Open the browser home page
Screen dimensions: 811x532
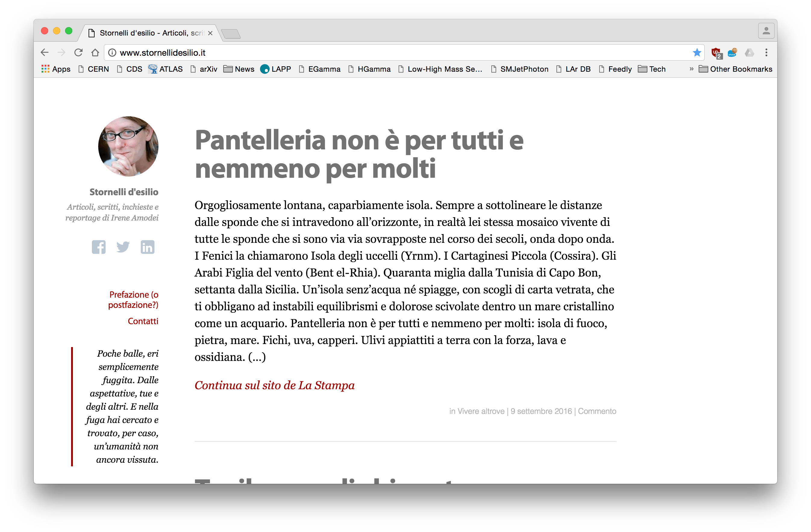[x=95, y=52]
